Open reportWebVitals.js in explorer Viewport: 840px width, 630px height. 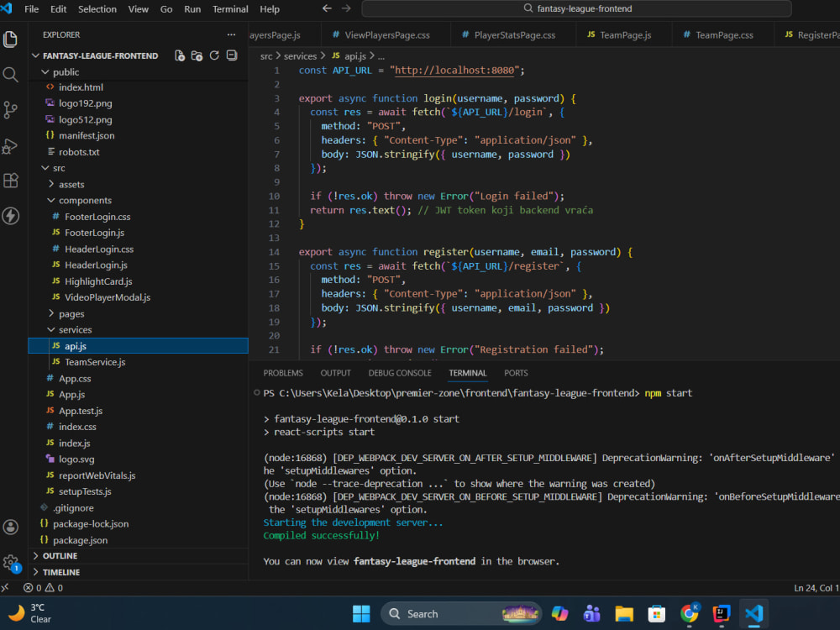(x=139, y=475)
